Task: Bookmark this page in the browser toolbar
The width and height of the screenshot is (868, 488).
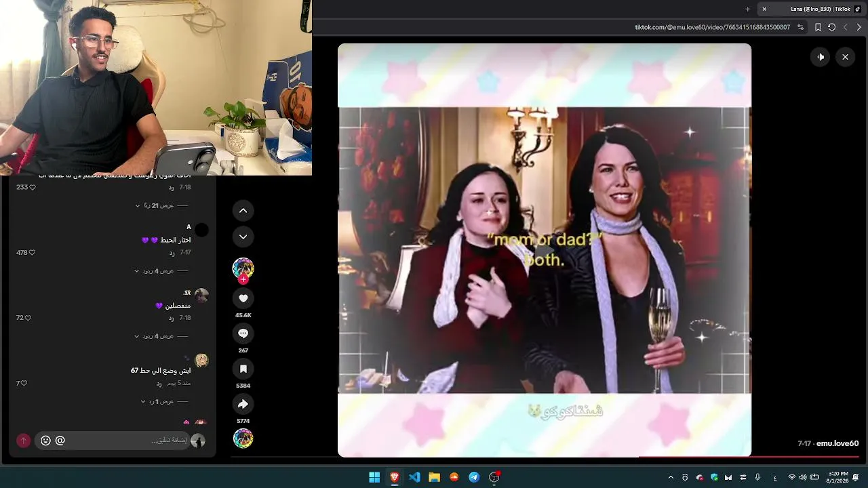Action: 818,27
